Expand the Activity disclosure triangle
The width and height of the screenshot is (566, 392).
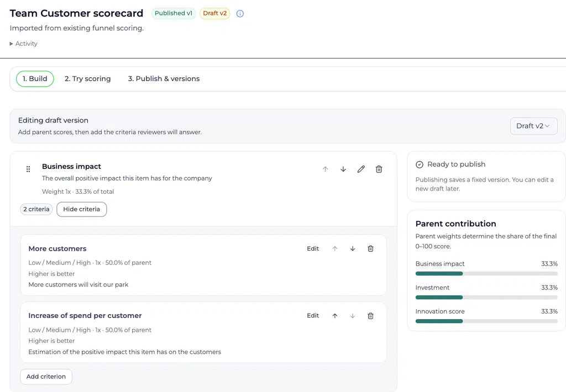(11, 44)
